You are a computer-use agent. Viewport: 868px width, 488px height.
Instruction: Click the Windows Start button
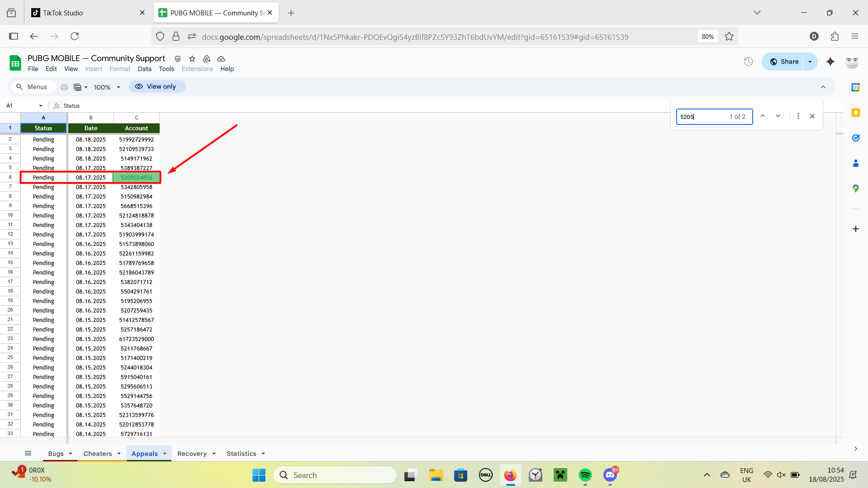pyautogui.click(x=259, y=475)
